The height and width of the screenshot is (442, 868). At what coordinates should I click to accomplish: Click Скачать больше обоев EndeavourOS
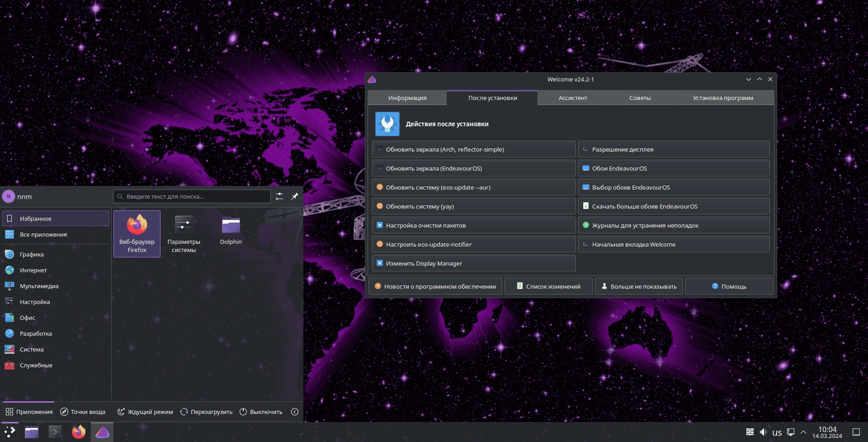674,206
